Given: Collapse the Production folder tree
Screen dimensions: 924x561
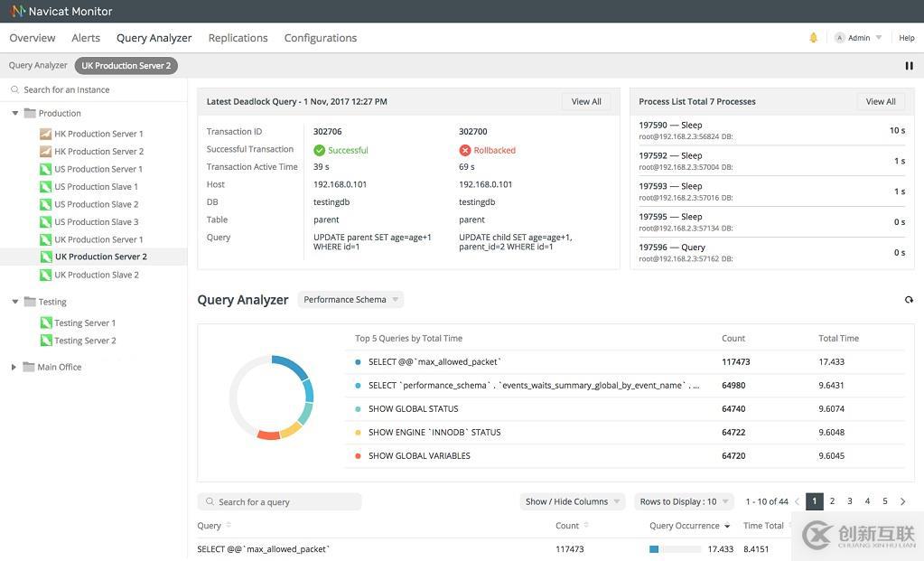Looking at the screenshot, I should (14, 113).
